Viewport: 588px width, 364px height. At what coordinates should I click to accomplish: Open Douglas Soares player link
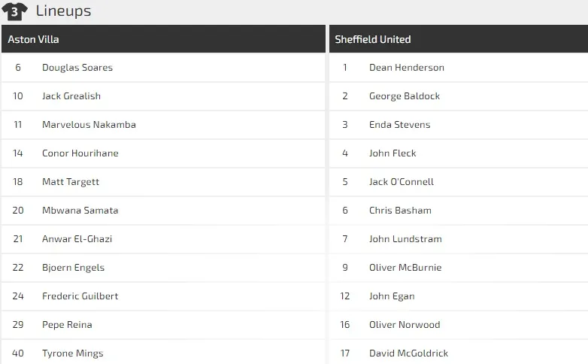77,68
